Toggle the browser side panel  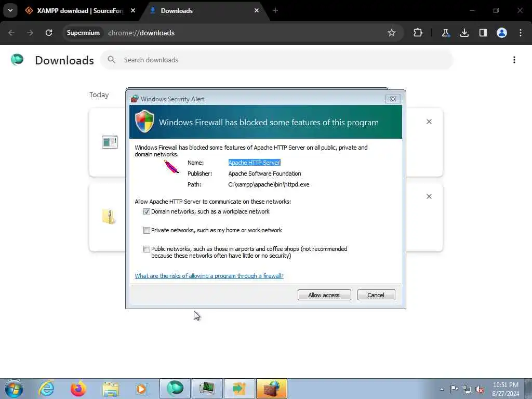point(483,33)
